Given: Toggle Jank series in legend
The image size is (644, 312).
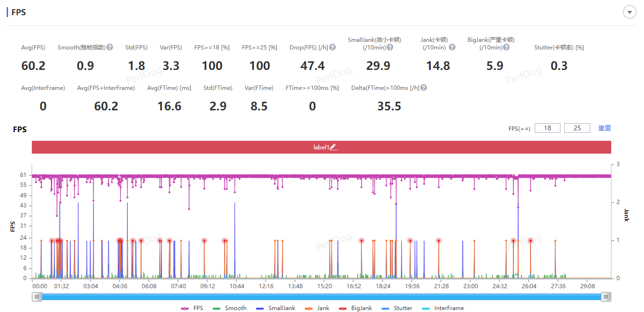Looking at the screenshot, I should pyautogui.click(x=316, y=308).
